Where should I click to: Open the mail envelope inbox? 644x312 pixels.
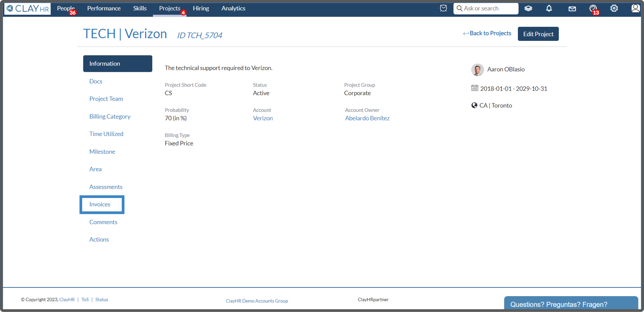pos(572,9)
